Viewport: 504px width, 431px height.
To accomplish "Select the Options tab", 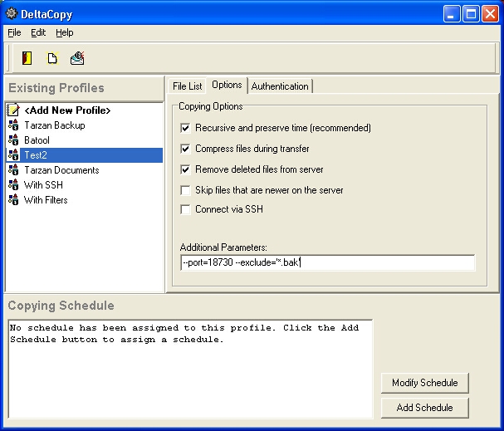I will (x=227, y=85).
